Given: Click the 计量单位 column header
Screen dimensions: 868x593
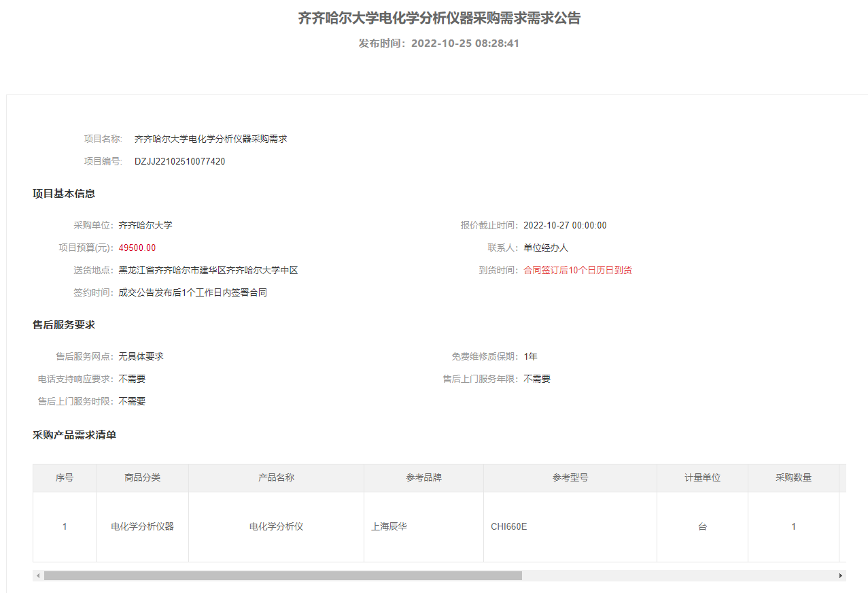Looking at the screenshot, I should 702,477.
